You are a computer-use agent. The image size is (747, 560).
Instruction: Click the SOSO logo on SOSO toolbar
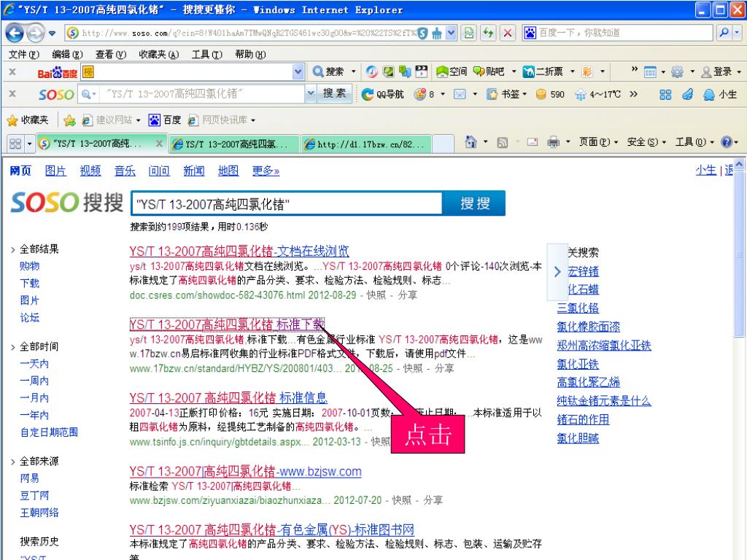coord(56,94)
